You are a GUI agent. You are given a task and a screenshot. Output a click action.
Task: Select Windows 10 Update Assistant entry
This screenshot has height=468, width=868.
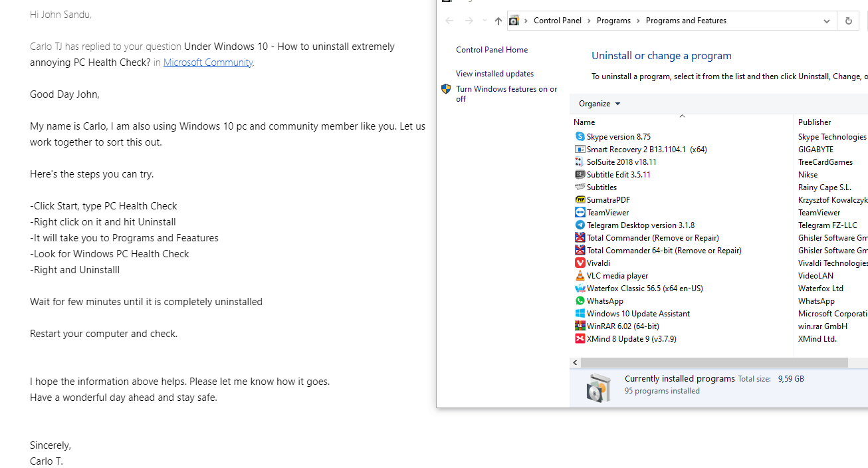(x=638, y=313)
